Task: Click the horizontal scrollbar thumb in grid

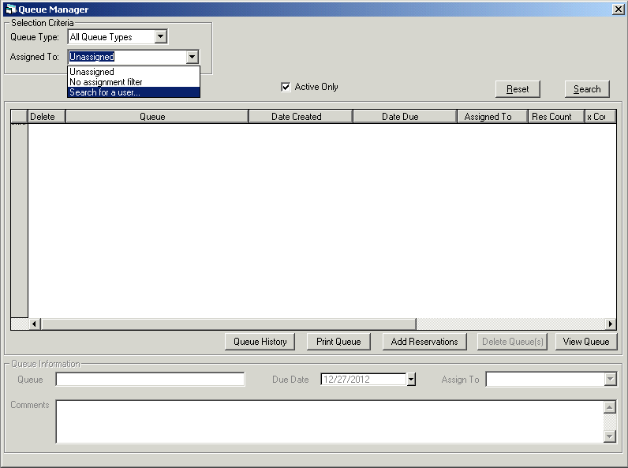Action: point(229,324)
